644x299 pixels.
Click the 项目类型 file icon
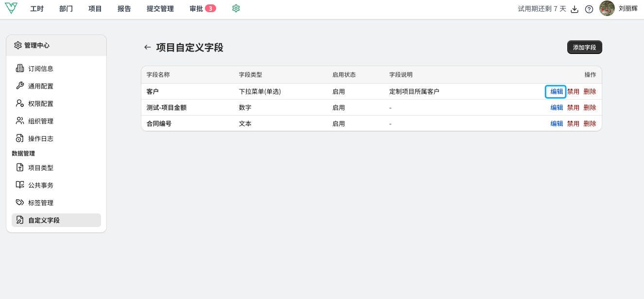(x=20, y=167)
